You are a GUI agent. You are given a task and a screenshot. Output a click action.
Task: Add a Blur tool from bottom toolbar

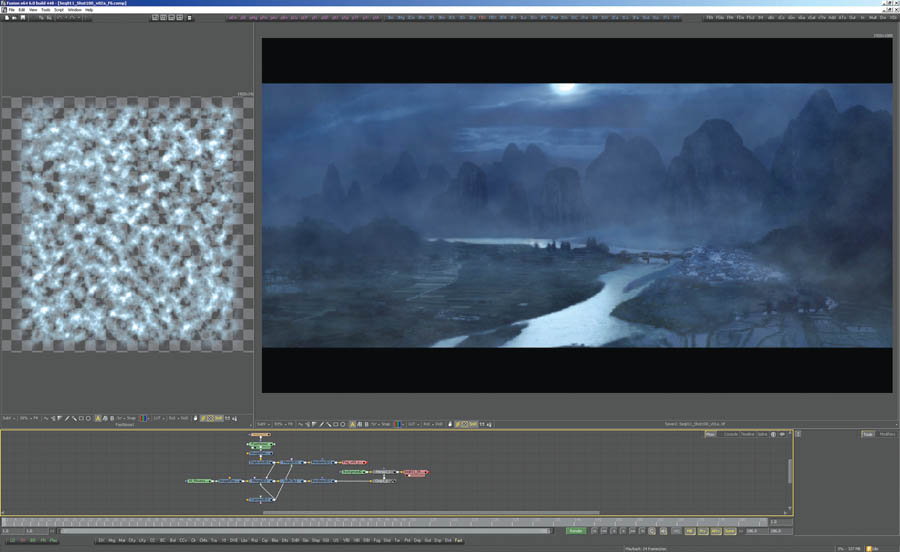pyautogui.click(x=172, y=541)
